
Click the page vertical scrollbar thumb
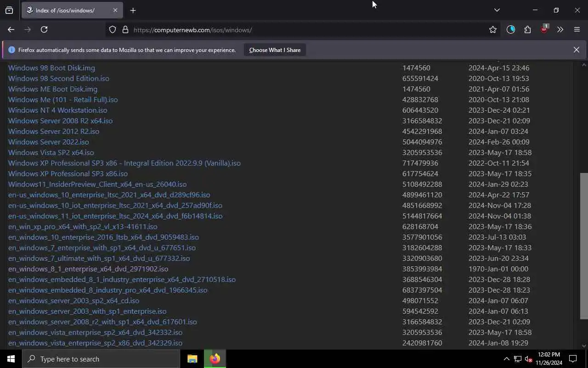coord(584,246)
